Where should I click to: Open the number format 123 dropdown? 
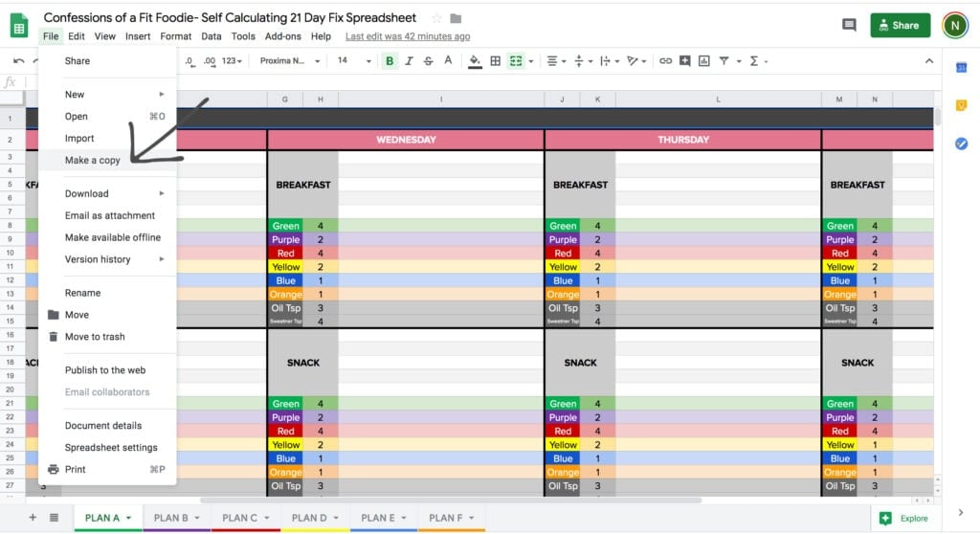click(232, 60)
